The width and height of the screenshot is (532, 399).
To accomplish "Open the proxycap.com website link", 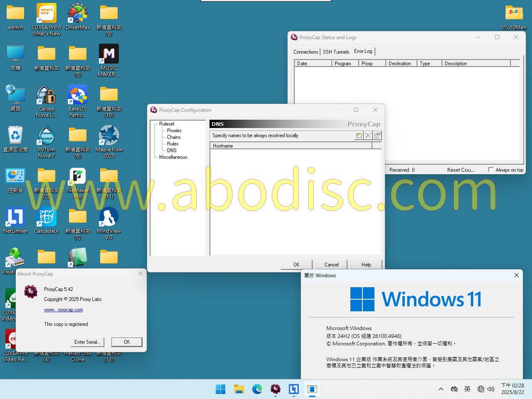I will [64, 310].
